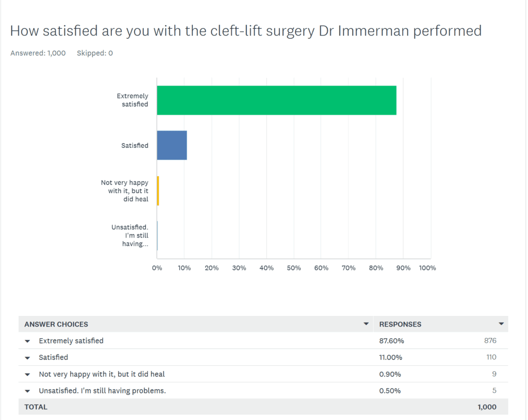This screenshot has height=420, width=528.
Task: Click the 87.60% response value
Action: [391, 341]
